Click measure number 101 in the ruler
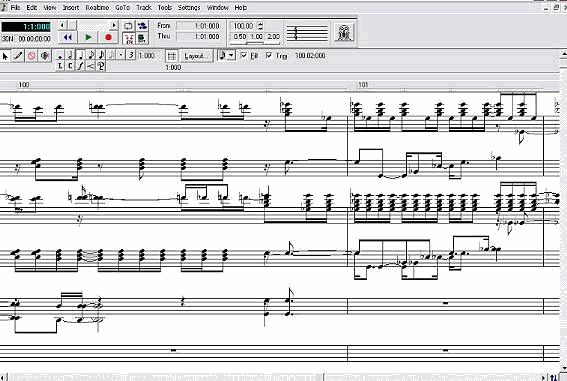The width and height of the screenshot is (567, 381). [363, 85]
